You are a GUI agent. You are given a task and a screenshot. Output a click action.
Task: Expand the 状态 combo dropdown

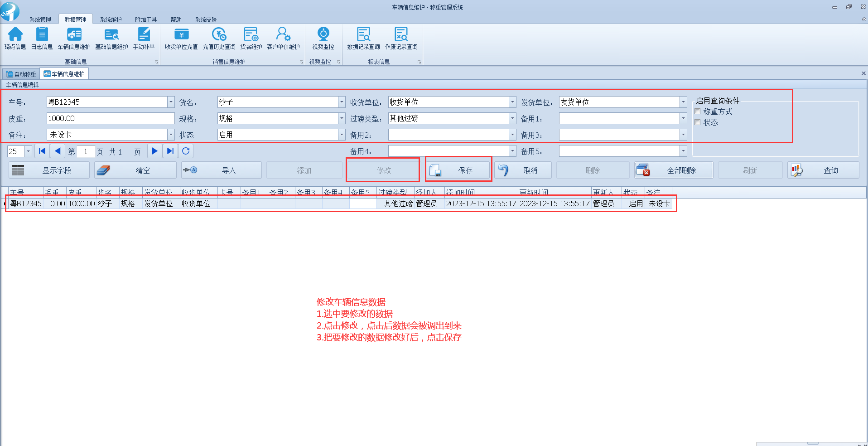pos(342,135)
